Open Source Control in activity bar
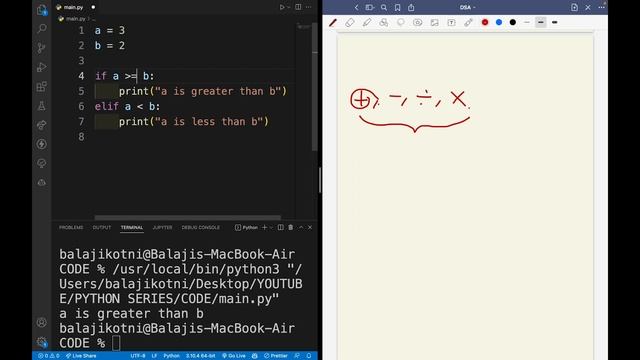 click(42, 48)
